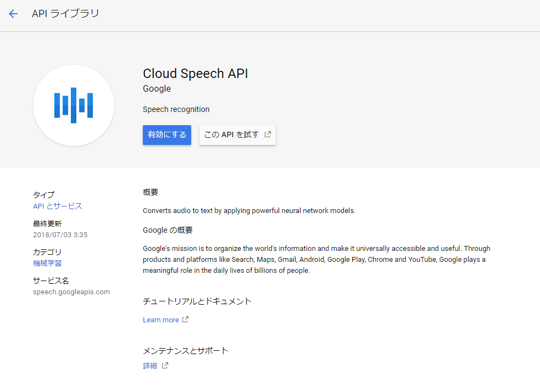The width and height of the screenshot is (540, 392).
Task: Click the メンテナンスとサポート heading
Action: [186, 351]
